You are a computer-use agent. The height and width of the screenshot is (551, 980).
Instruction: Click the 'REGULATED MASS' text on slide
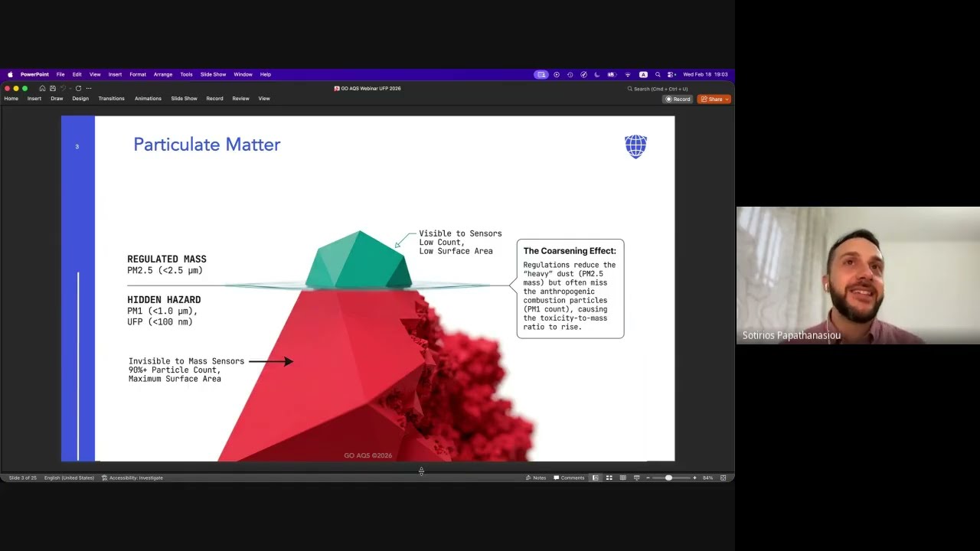pyautogui.click(x=167, y=259)
